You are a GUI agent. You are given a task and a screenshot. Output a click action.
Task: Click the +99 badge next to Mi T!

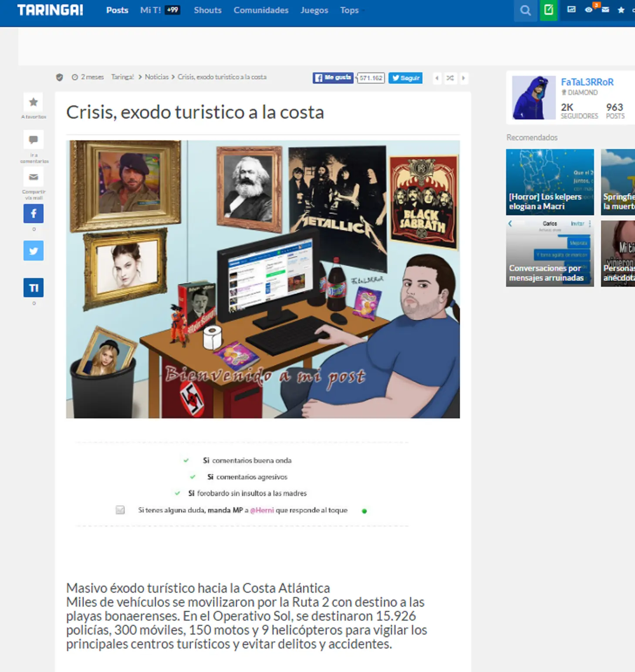pyautogui.click(x=172, y=10)
